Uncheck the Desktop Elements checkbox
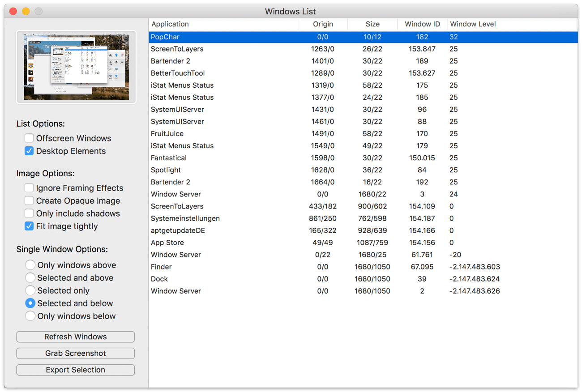The height and width of the screenshot is (392, 582). 29,151
